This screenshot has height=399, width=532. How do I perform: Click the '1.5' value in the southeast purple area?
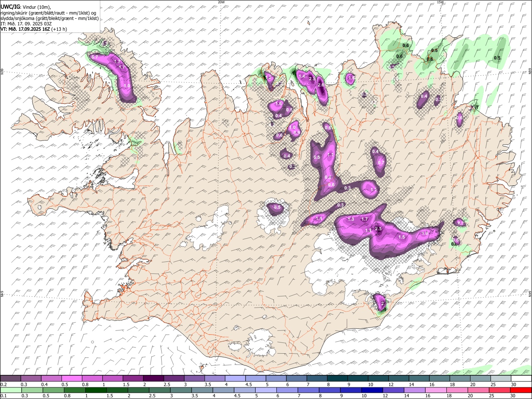(401, 237)
